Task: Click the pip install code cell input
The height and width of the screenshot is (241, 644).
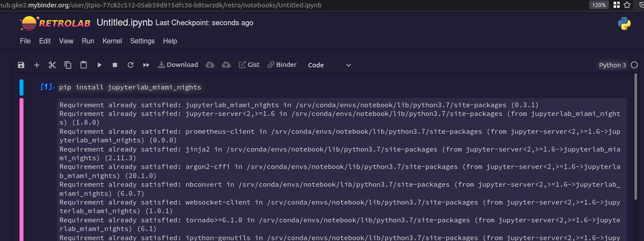Action: [x=342, y=87]
